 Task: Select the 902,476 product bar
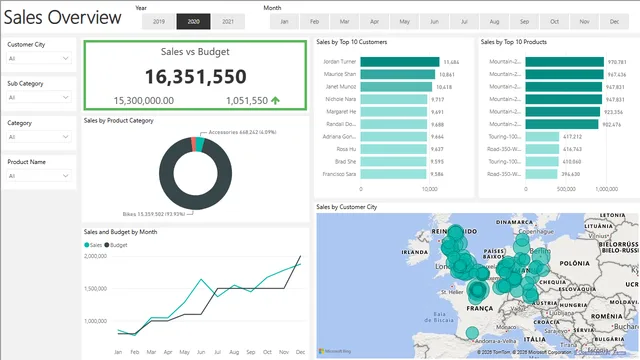562,124
